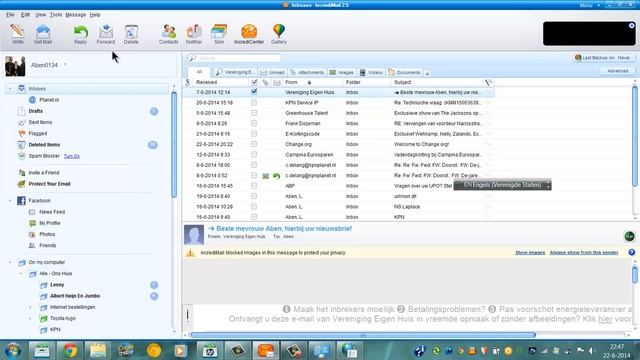Open the Contacts tool
Viewport: 640px width, 360px height.
(169, 33)
